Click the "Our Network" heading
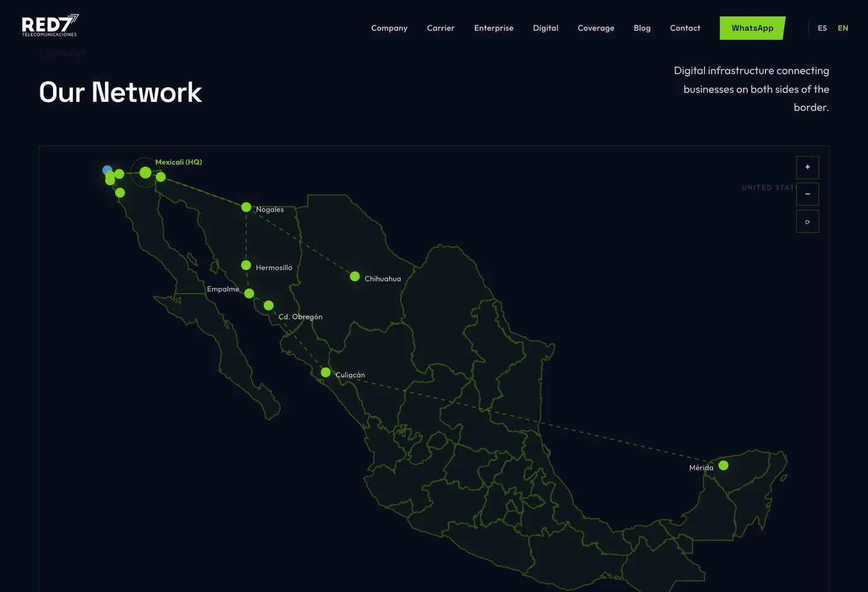The image size is (868, 592). (x=121, y=92)
